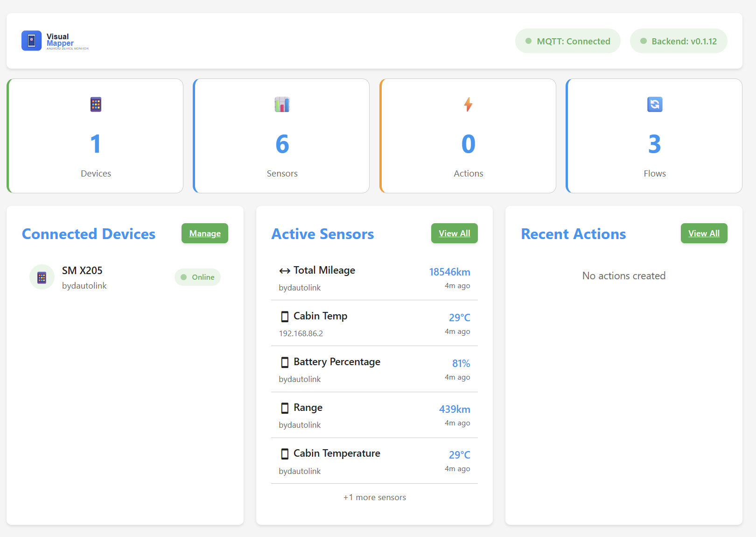The image size is (756, 537).
Task: Click the Cabin Temp phone icon
Action: point(285,316)
